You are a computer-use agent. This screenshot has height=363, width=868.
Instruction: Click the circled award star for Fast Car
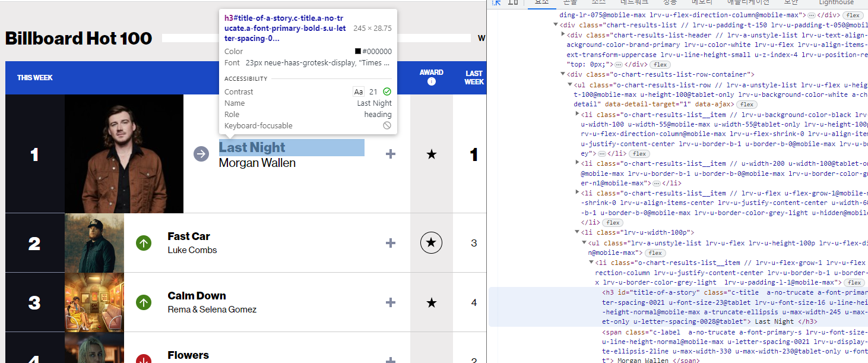pos(432,243)
